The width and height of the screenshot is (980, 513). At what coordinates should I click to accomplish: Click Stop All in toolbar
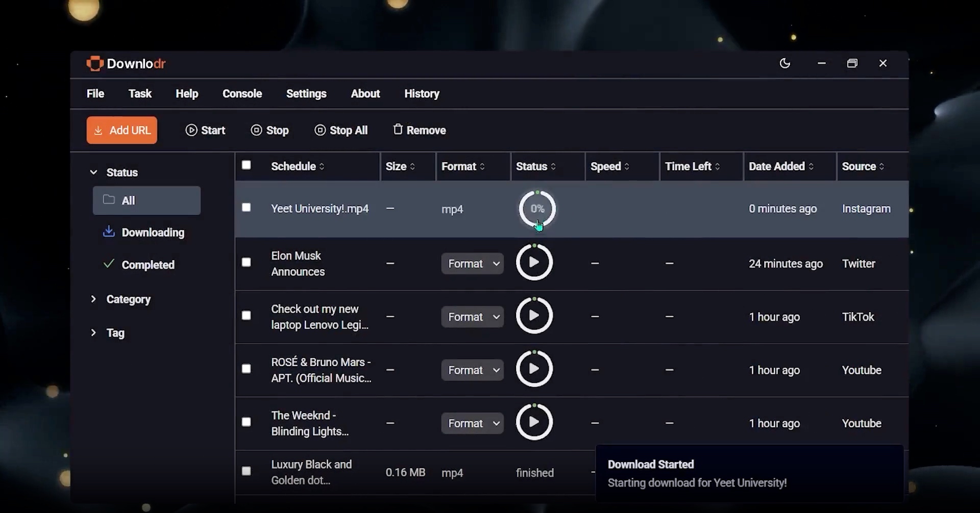click(341, 130)
